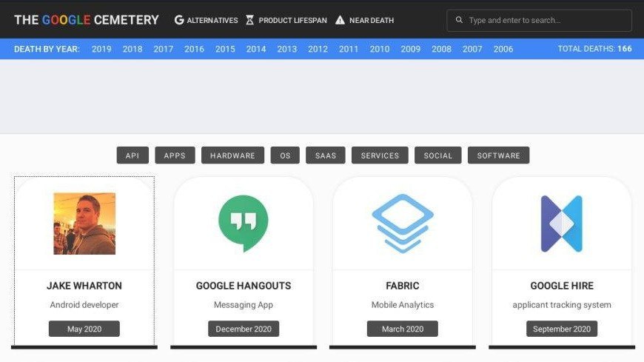Show deaths from year 2013
The image size is (644, 362).
286,49
